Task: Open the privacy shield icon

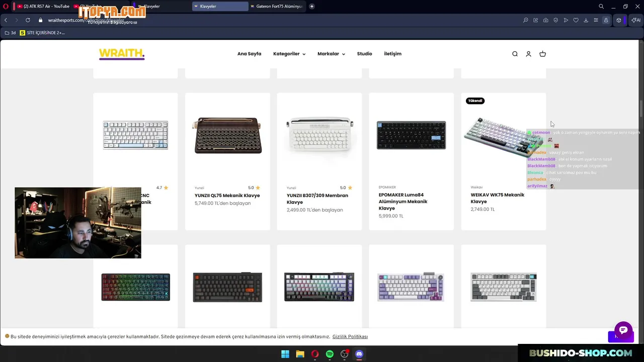Action: pos(556,20)
